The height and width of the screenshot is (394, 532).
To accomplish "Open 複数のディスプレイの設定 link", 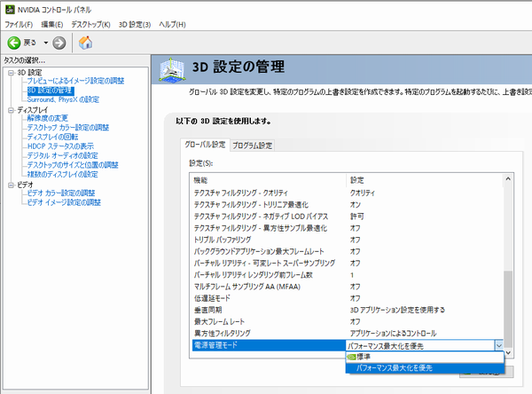I will pyautogui.click(x=62, y=174).
